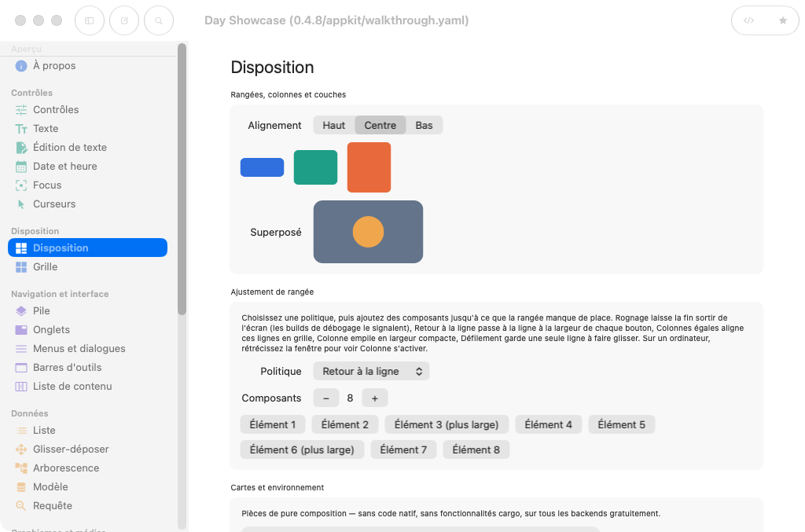Viewport: 805px width, 532px height.
Task: Click the Cartes et environnement heading
Action: coord(278,487)
